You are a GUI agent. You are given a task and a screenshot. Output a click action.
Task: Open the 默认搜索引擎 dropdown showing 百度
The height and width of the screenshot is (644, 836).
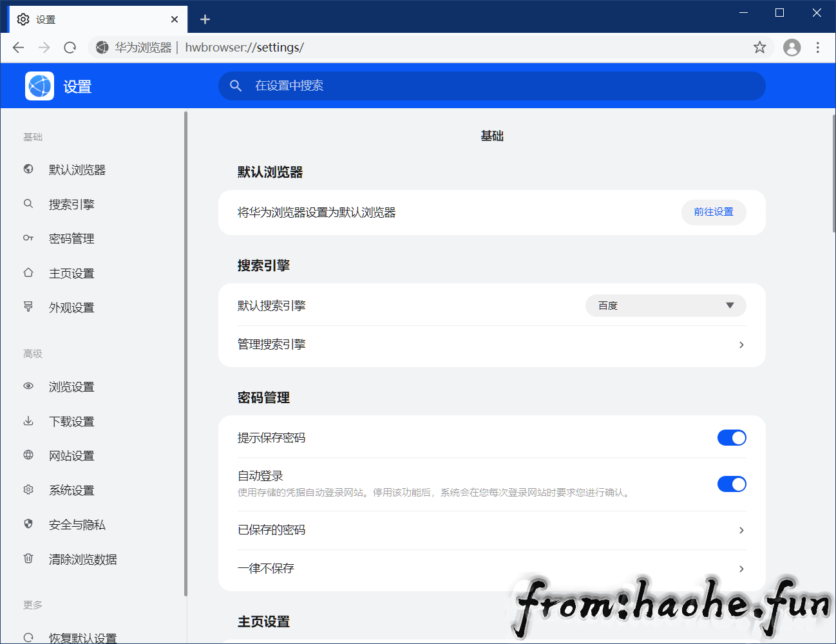pos(666,306)
